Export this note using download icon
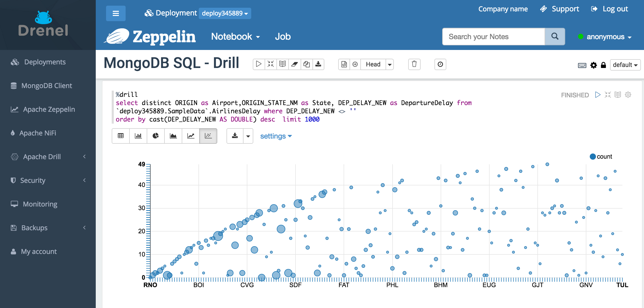 click(x=318, y=64)
